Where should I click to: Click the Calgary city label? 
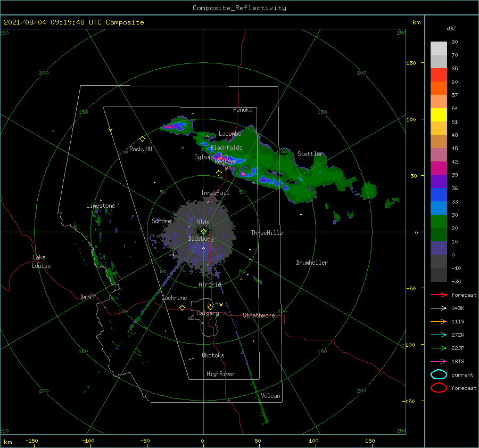208,313
